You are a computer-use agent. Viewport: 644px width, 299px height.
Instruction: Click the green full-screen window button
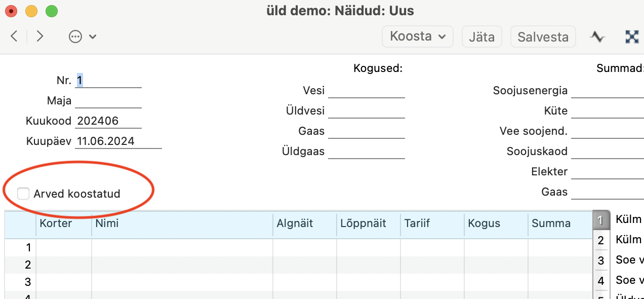pos(52,11)
